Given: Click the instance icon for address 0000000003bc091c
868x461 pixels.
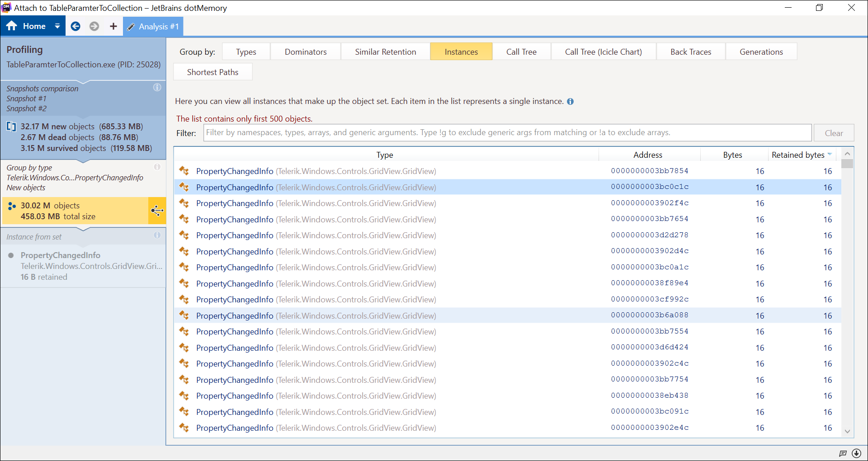Looking at the screenshot, I should 184,412.
